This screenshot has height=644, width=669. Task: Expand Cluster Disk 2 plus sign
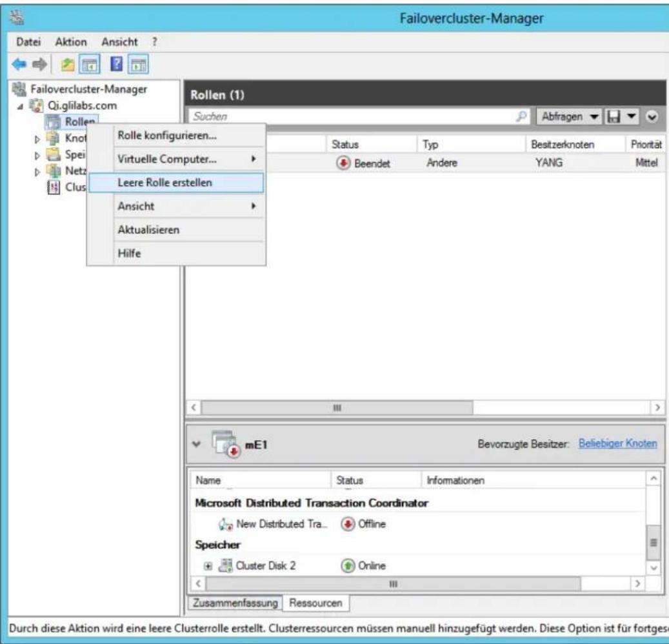click(x=208, y=566)
